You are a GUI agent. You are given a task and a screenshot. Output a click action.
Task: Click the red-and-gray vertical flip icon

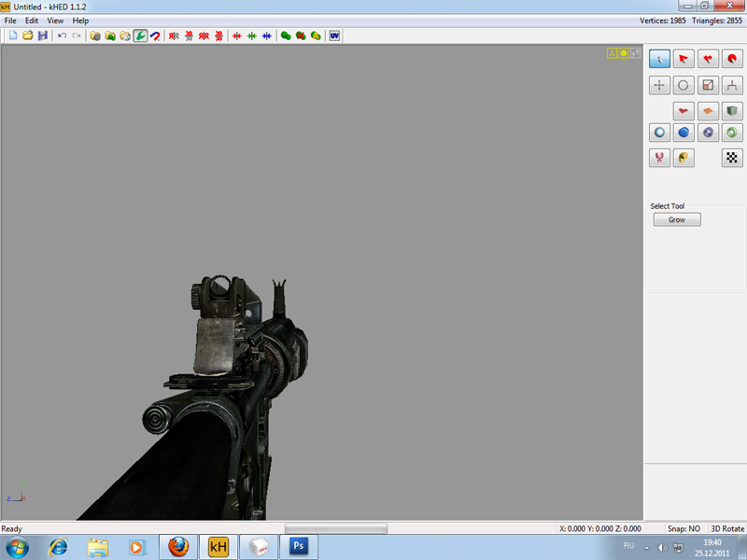coord(190,35)
